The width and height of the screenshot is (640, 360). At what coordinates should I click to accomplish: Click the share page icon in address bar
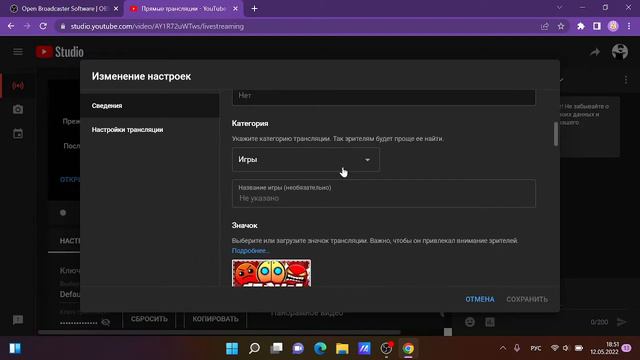(544, 26)
